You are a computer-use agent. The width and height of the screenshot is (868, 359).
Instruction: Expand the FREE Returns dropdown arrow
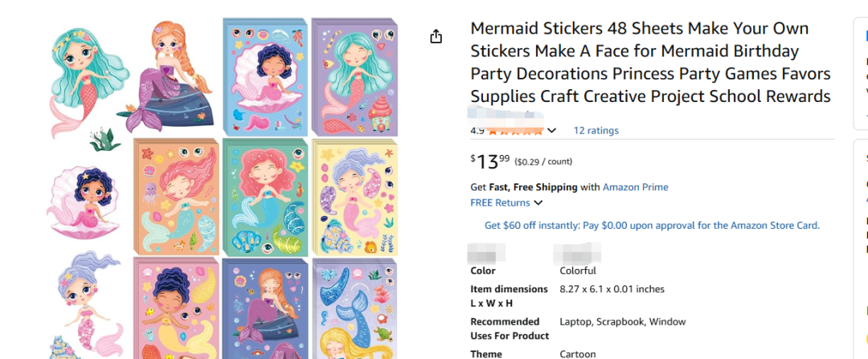(538, 203)
